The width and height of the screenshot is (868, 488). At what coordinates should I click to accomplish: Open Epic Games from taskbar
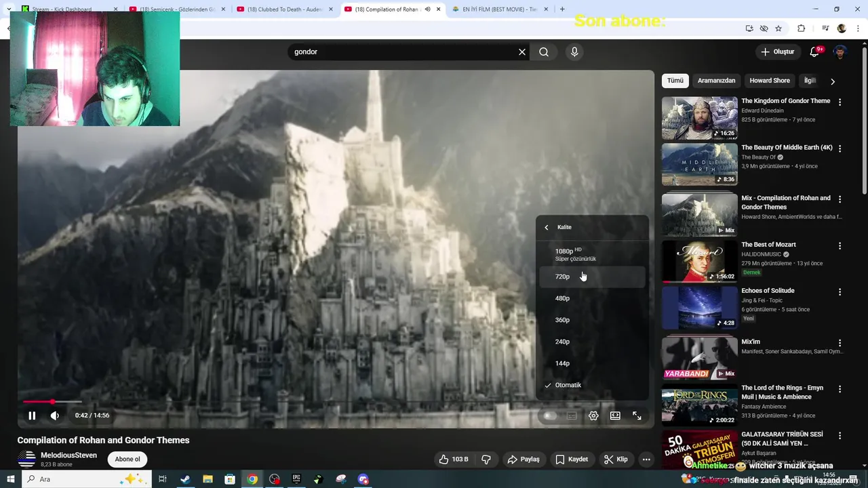296,479
